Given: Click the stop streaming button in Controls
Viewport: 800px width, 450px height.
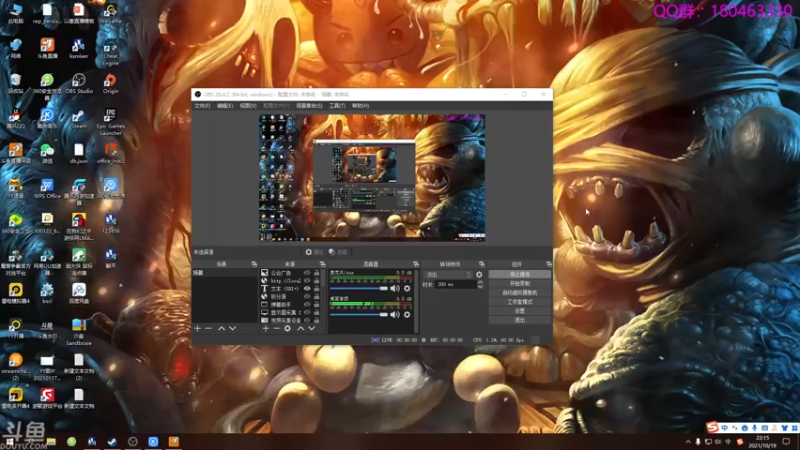Looking at the screenshot, I should [x=519, y=274].
